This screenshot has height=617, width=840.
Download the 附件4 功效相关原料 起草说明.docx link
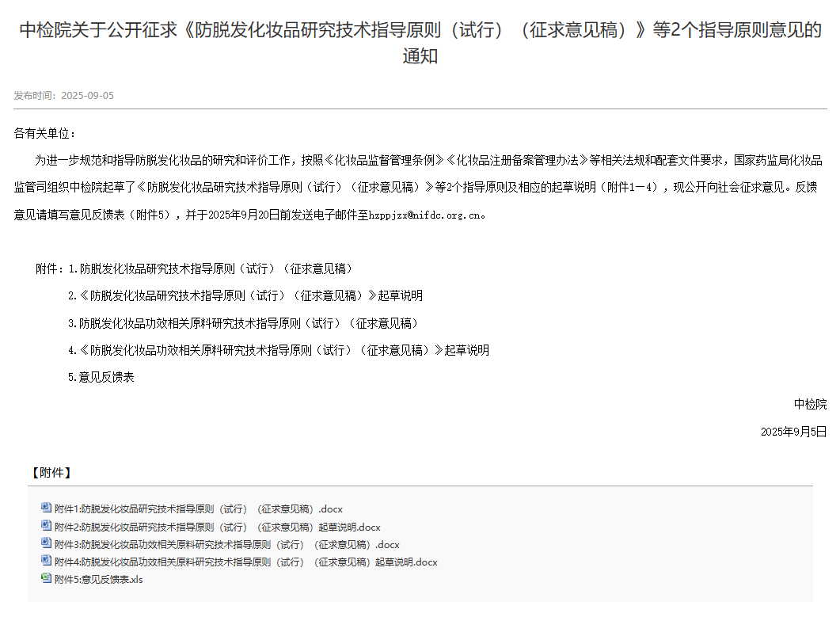(245, 562)
